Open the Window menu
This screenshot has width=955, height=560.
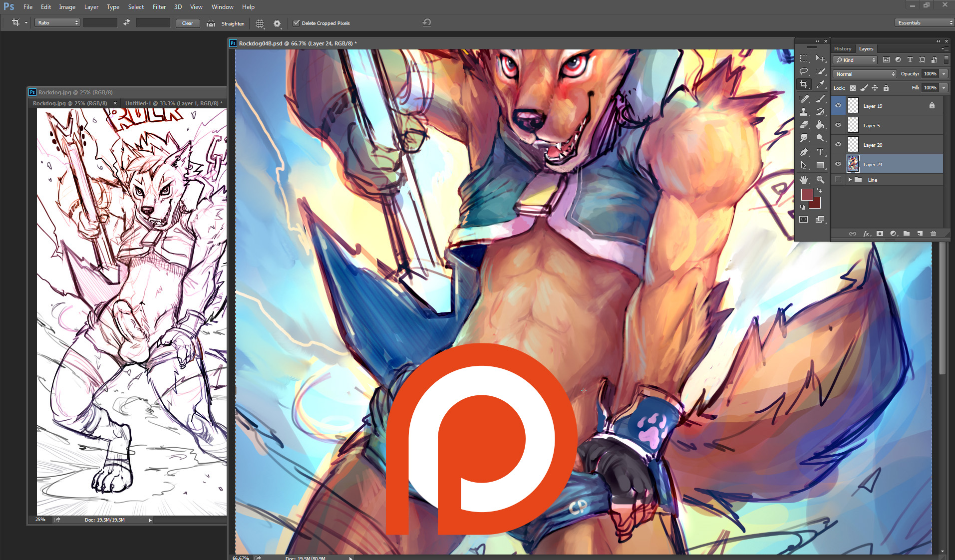click(222, 7)
